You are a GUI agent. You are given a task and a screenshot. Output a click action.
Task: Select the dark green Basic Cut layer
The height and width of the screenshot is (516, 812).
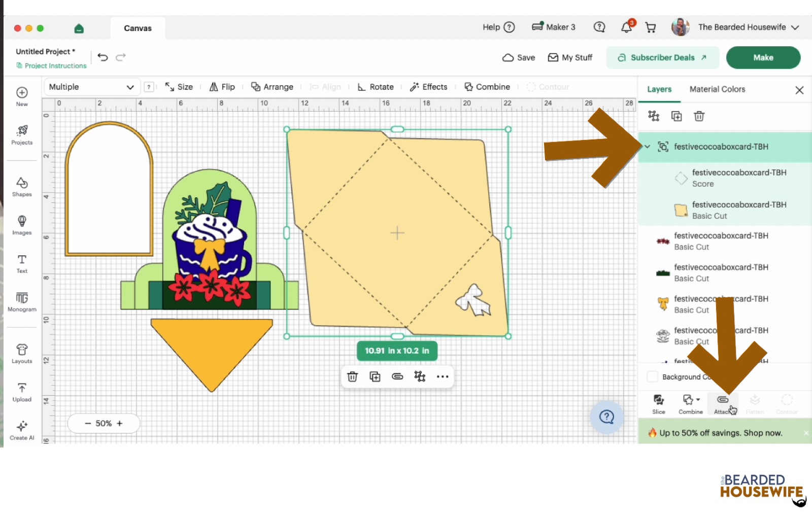(x=725, y=272)
